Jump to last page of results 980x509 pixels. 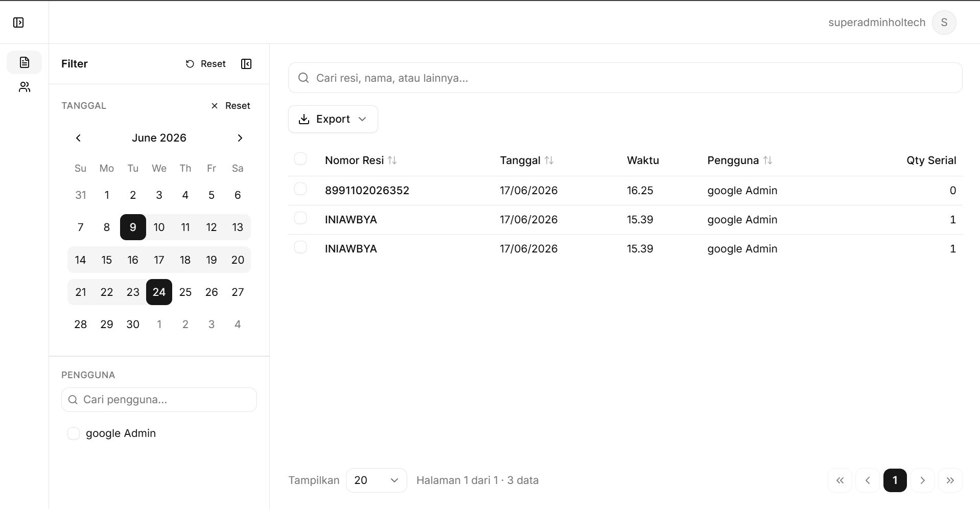(x=950, y=480)
